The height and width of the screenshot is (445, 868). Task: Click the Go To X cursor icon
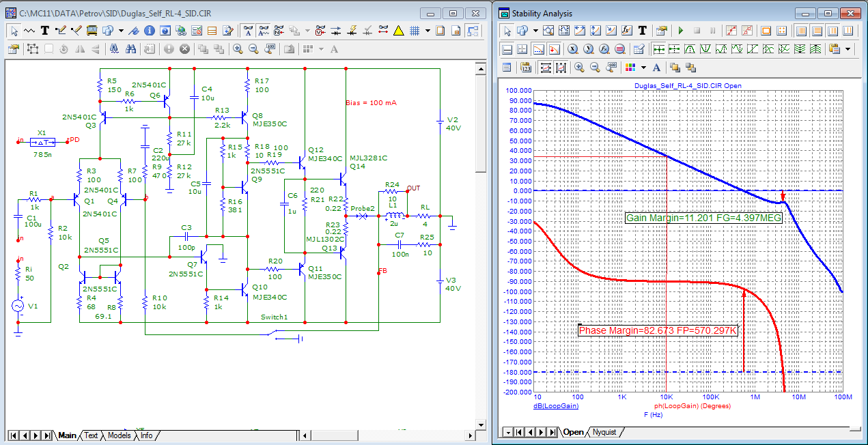(x=572, y=49)
